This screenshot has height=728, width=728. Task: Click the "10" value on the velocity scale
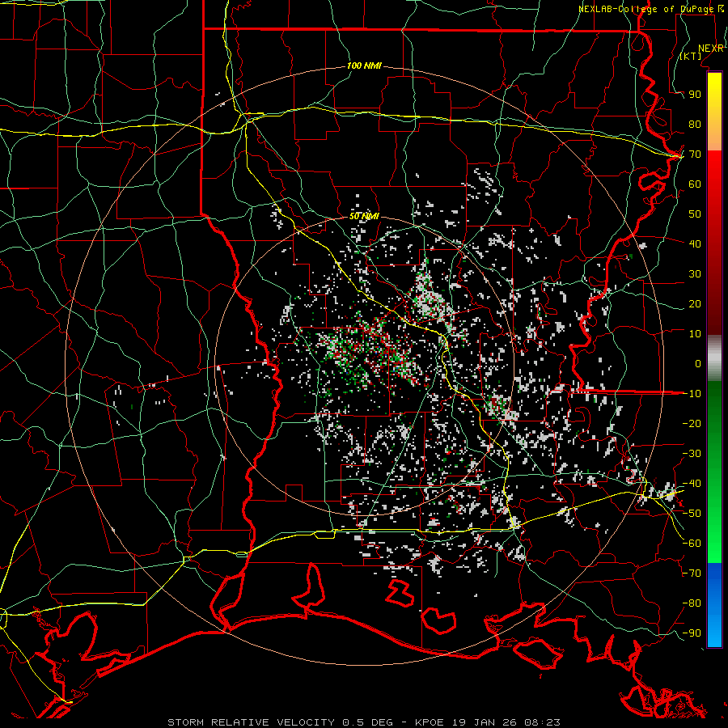[x=695, y=334]
